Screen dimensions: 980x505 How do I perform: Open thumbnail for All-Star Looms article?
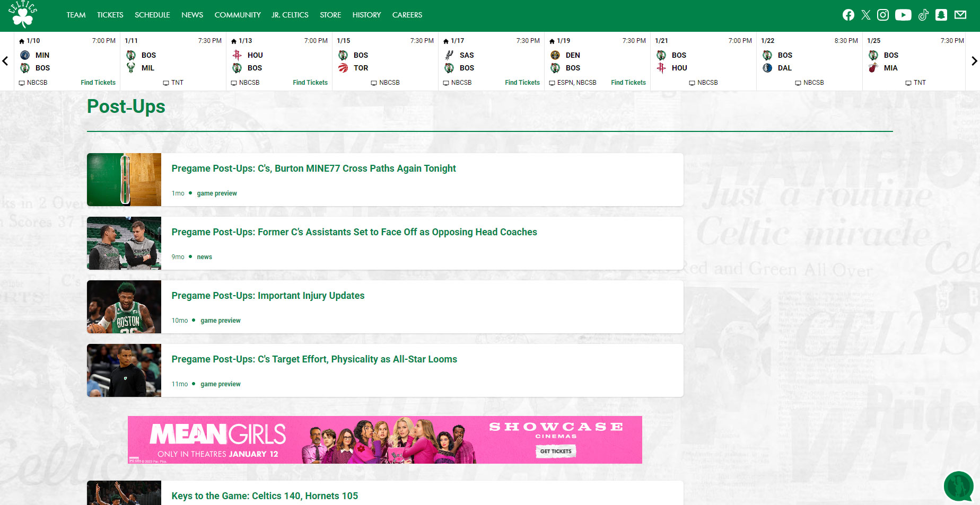coord(124,370)
